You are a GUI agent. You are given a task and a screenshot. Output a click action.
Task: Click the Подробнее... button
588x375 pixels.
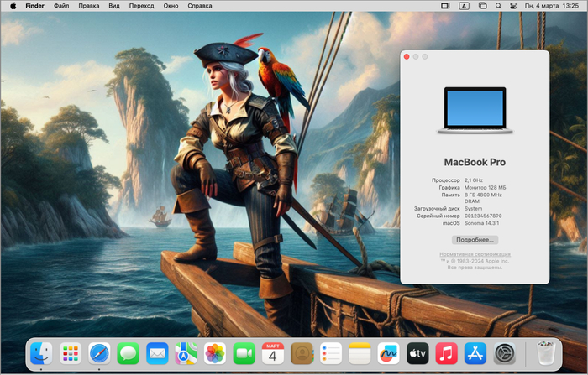[475, 240]
